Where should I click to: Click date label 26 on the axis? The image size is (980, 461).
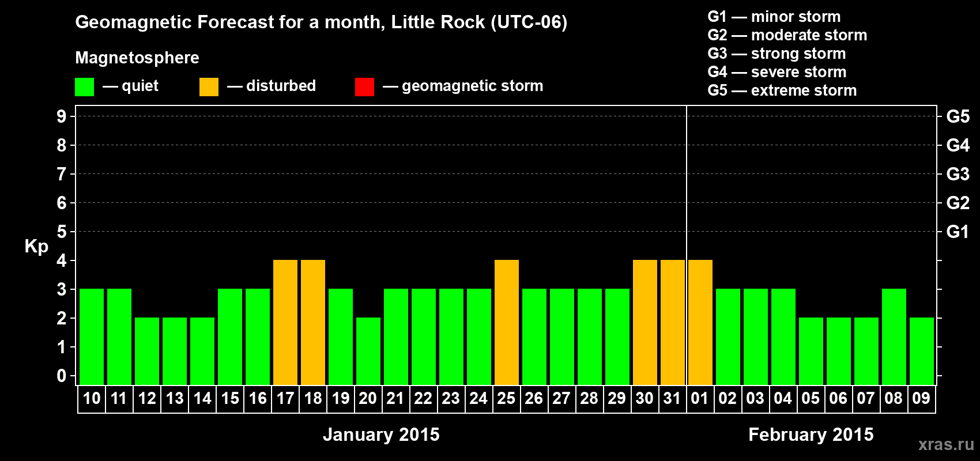[x=534, y=398]
